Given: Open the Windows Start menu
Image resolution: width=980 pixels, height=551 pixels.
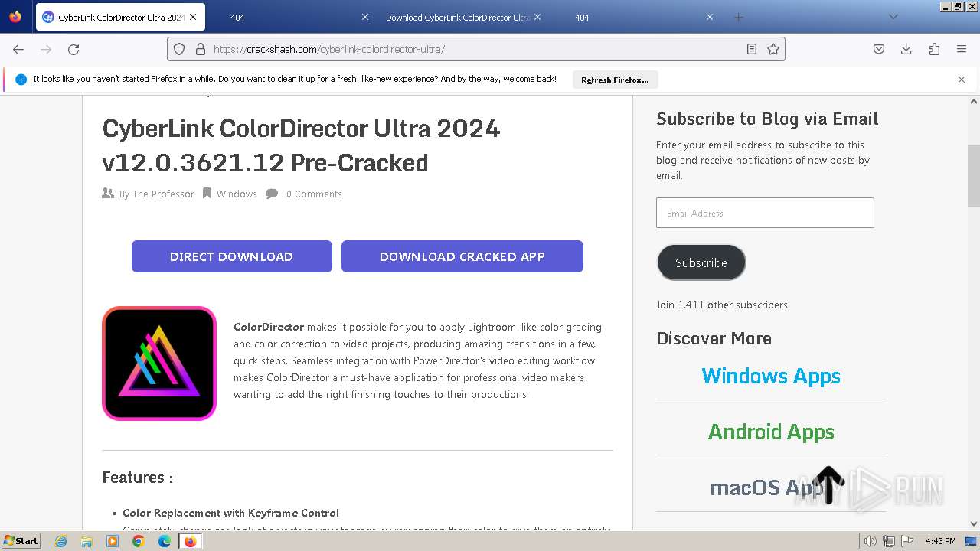Looking at the screenshot, I should (21, 541).
